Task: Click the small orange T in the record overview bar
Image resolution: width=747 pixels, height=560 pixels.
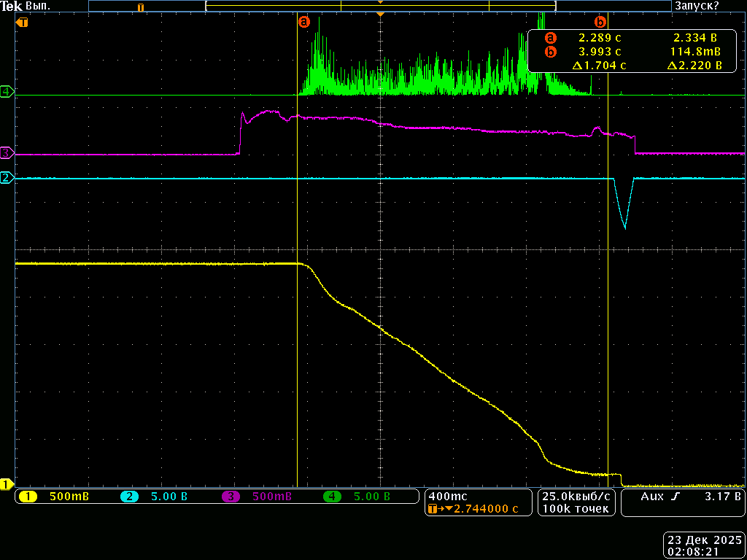Action: point(141,7)
